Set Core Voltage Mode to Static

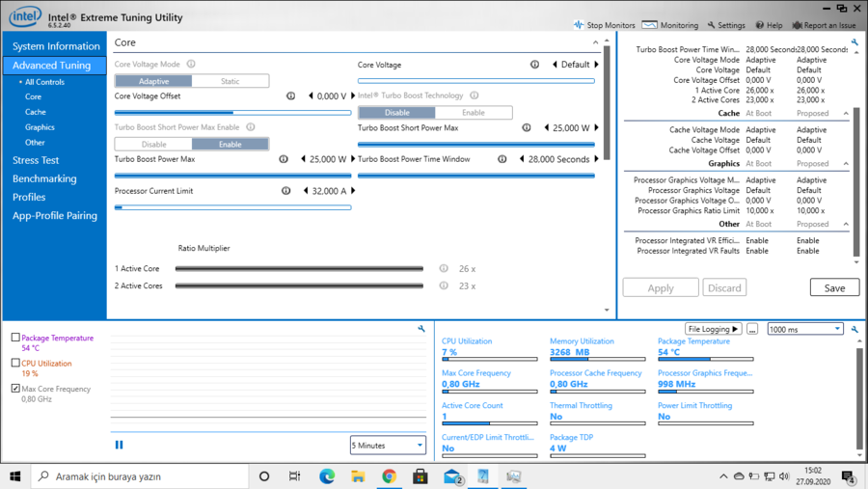(230, 81)
